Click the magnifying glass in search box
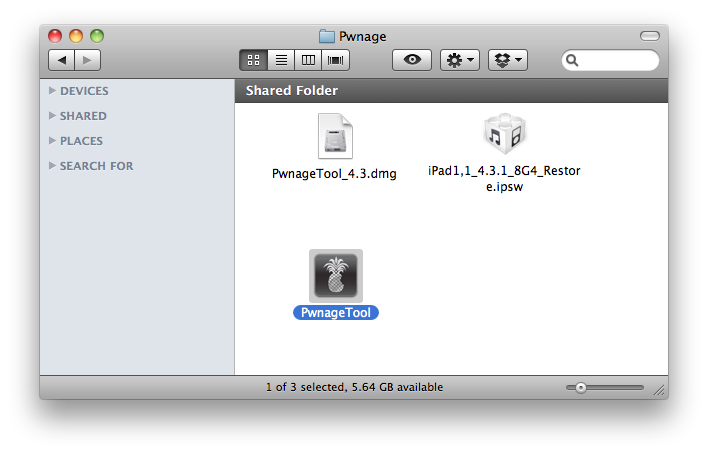The image size is (708, 454). tap(573, 60)
